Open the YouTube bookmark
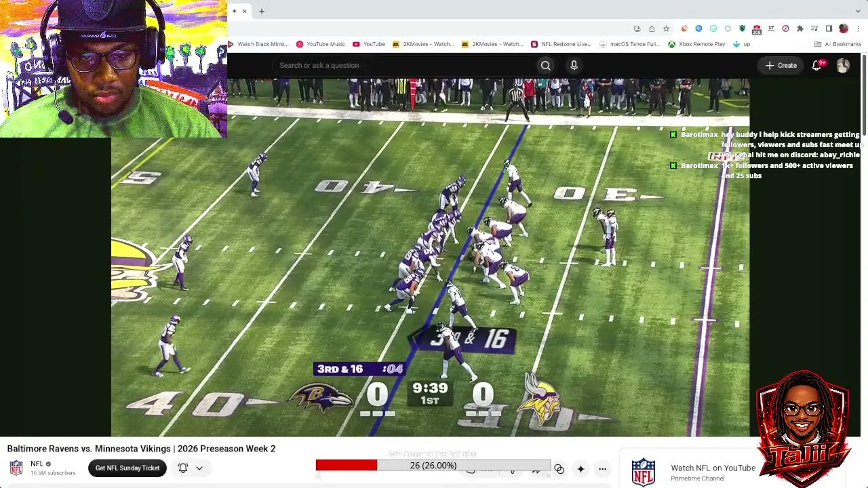Viewport: 868px width, 488px height. pos(369,44)
